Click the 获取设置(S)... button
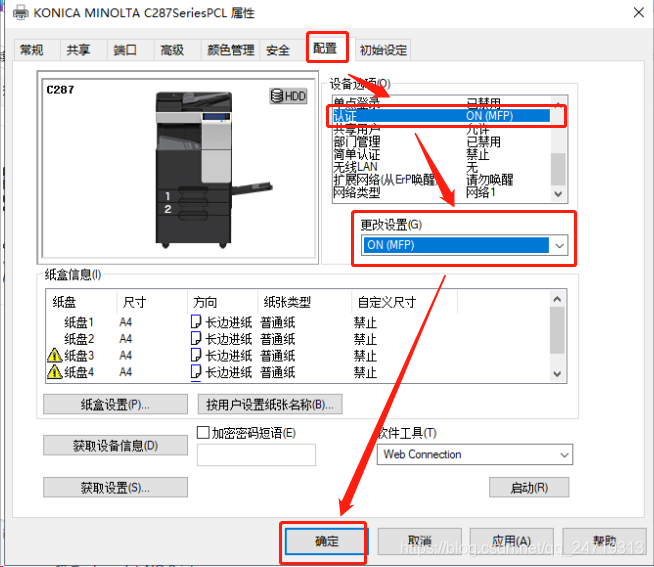This screenshot has height=567, width=654. tap(115, 487)
